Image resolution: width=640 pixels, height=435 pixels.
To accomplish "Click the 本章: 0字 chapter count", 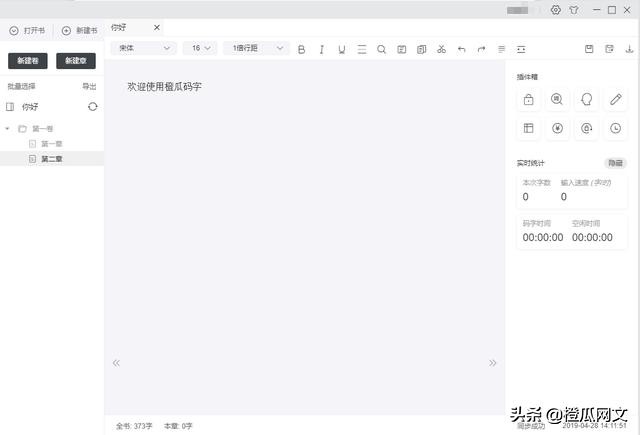I will [x=178, y=426].
